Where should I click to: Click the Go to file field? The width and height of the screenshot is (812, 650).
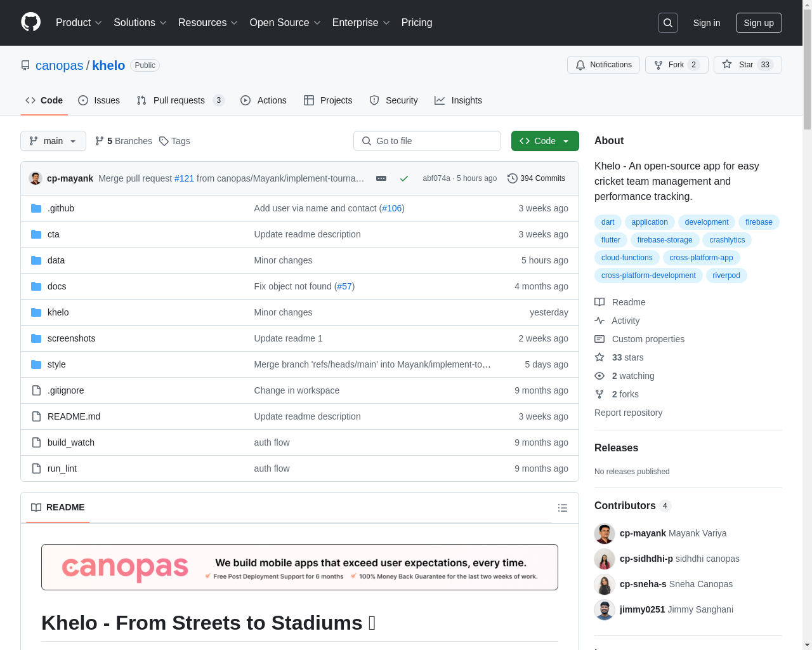[x=427, y=141]
